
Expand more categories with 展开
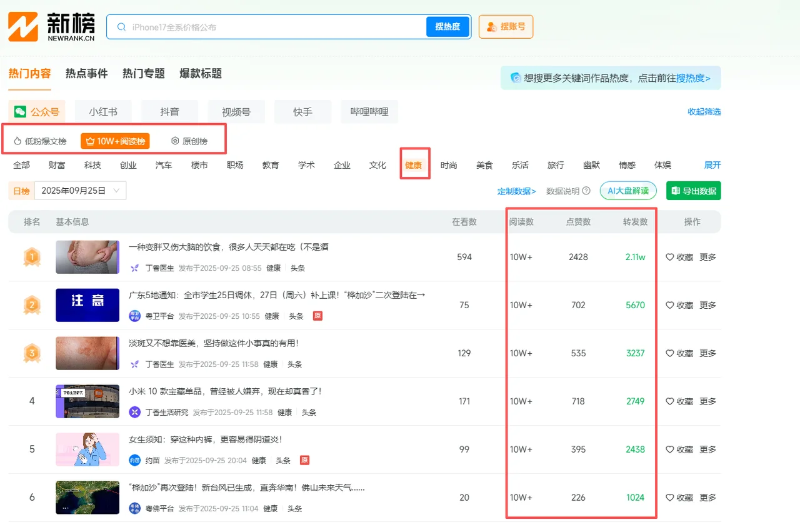coord(712,165)
